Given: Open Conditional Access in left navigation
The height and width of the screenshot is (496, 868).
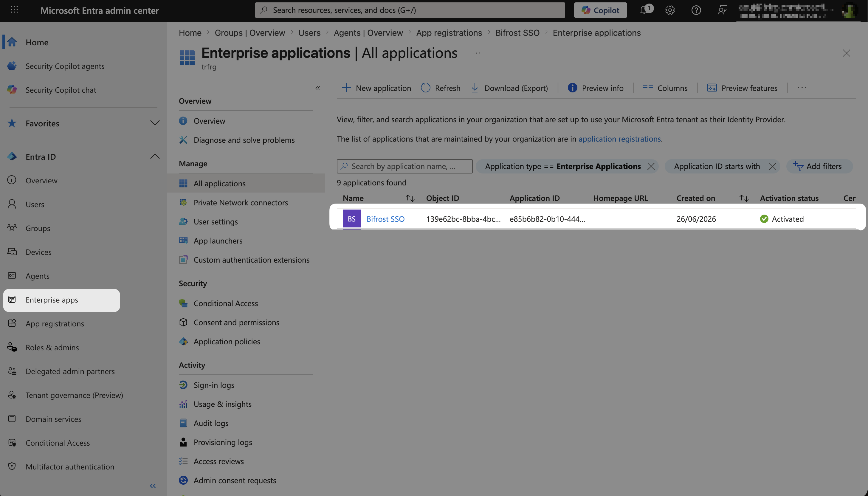Looking at the screenshot, I should pos(58,443).
